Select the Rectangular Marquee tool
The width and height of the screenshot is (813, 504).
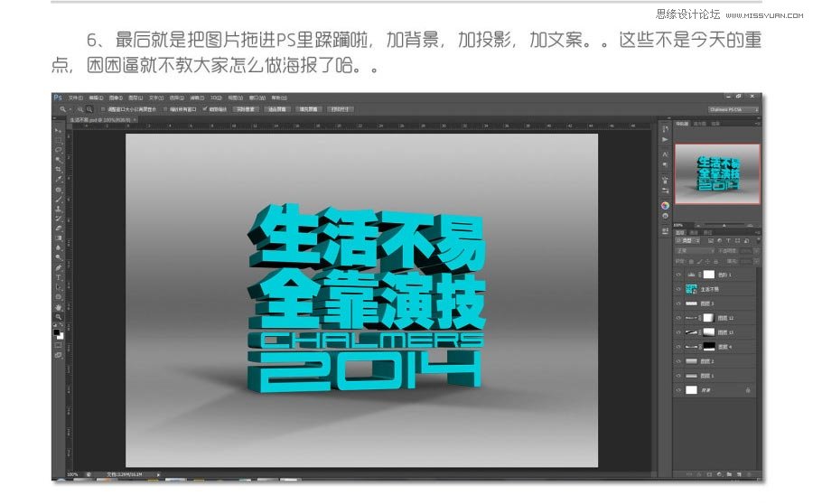(x=59, y=141)
